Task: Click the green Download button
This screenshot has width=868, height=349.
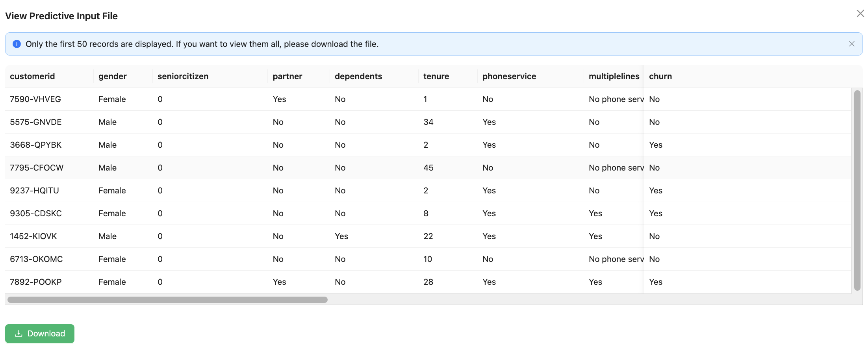Action: tap(40, 333)
